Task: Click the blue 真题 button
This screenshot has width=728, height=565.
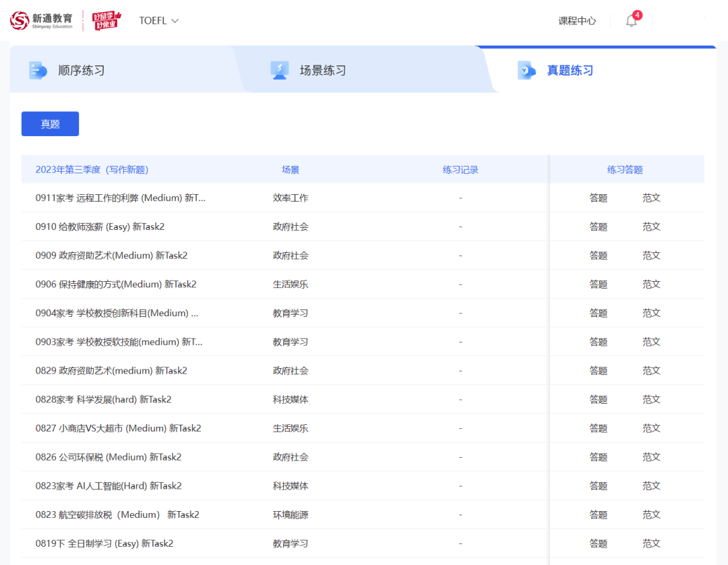Action: pyautogui.click(x=50, y=124)
